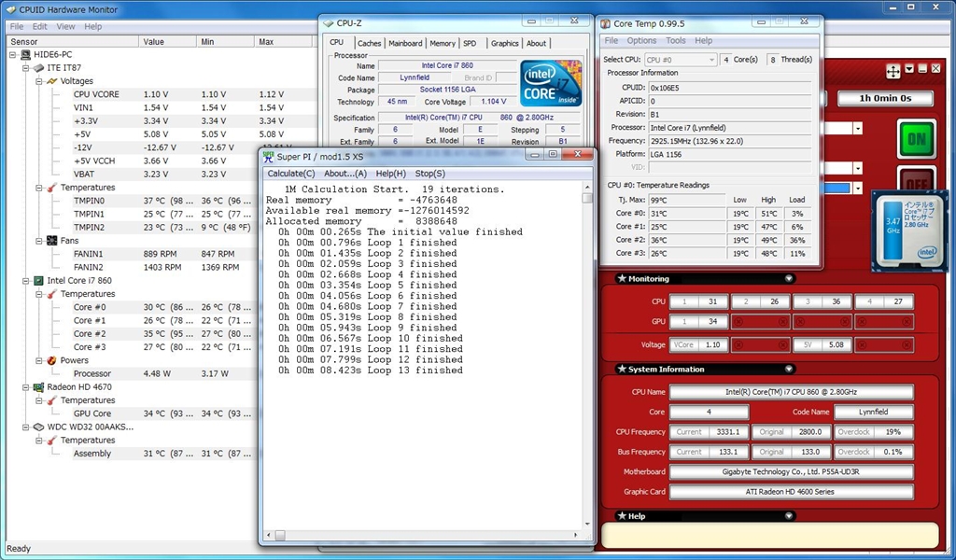
Task: Click the Intel processor gadget thumbnail
Action: [x=911, y=230]
